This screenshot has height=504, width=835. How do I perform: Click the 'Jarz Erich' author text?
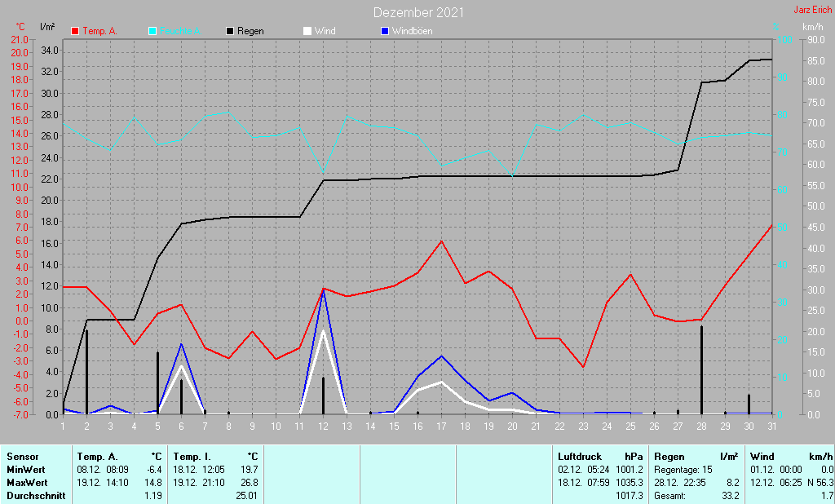(x=813, y=10)
